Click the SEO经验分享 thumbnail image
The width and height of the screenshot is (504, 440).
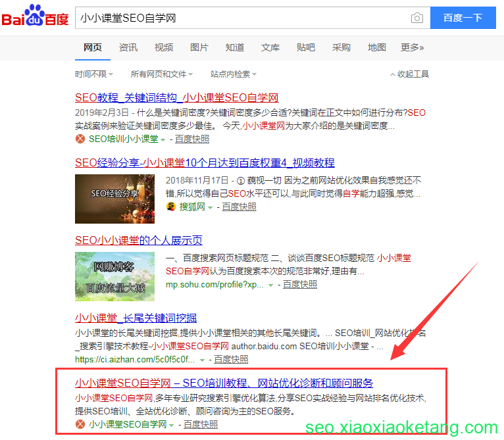pos(114,199)
